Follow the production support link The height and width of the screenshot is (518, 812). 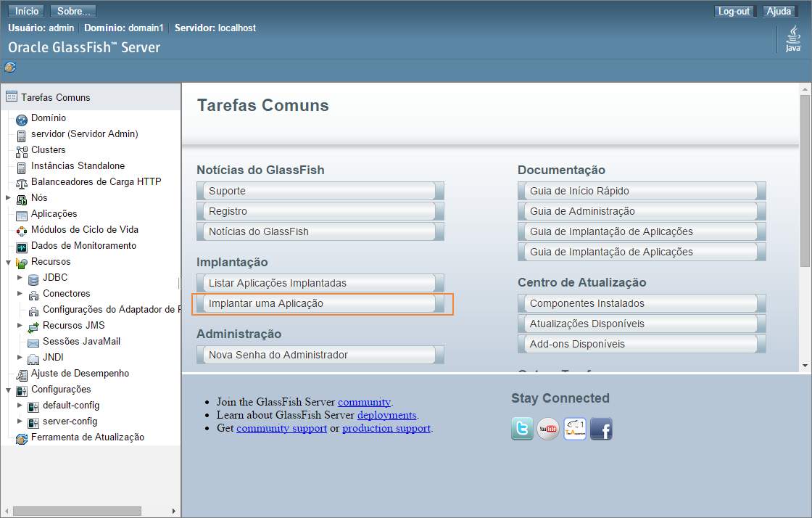[386, 428]
